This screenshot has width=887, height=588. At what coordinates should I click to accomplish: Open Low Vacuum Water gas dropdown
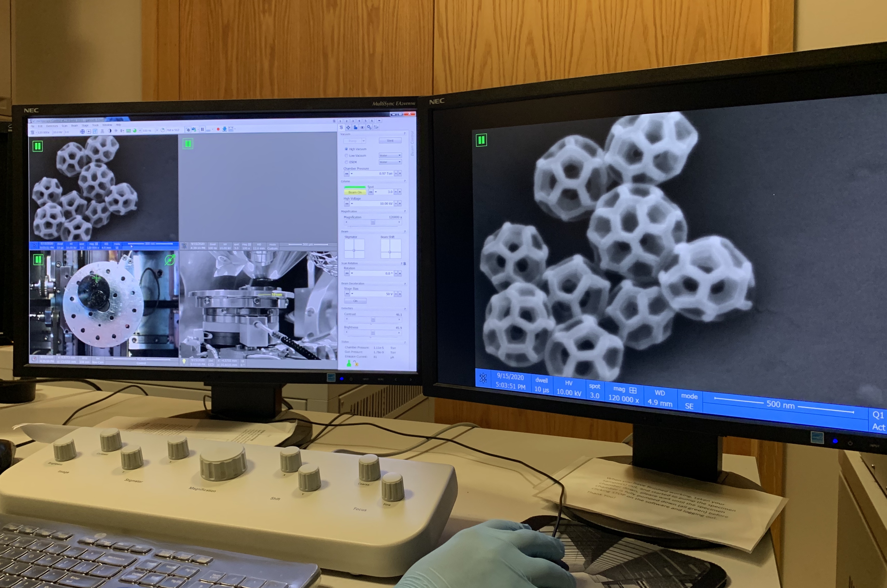pos(390,156)
